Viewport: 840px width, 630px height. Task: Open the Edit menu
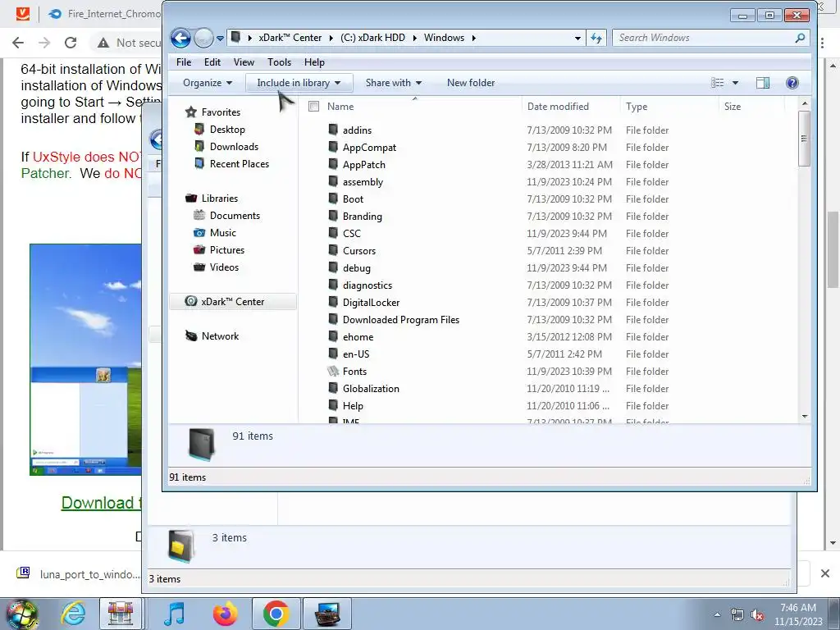[212, 62]
